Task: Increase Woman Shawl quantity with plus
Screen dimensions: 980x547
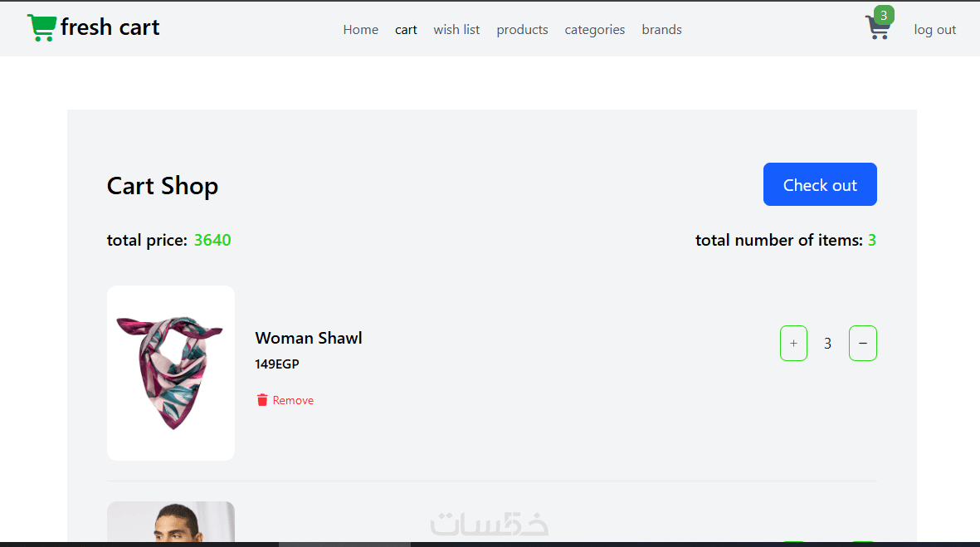Action: [793, 343]
